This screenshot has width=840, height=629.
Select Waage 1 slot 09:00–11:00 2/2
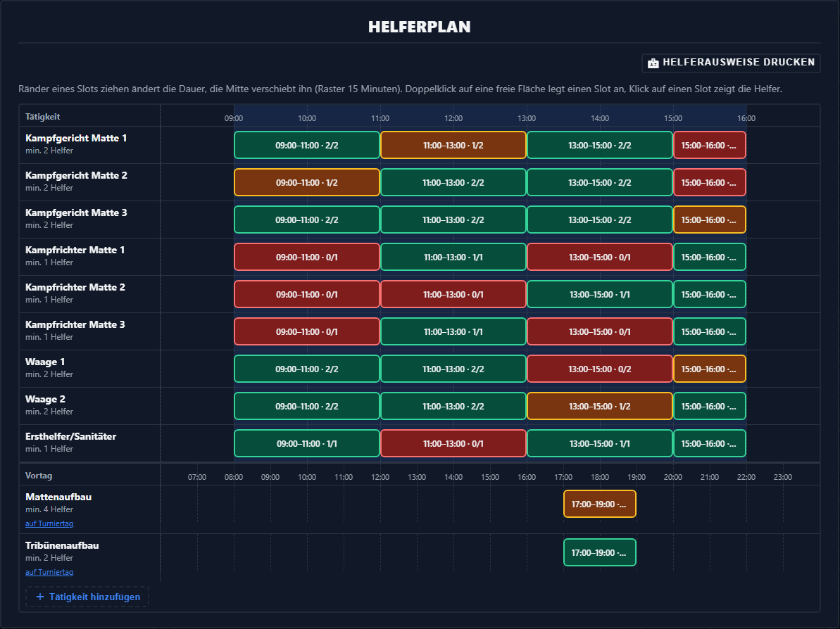(x=307, y=369)
